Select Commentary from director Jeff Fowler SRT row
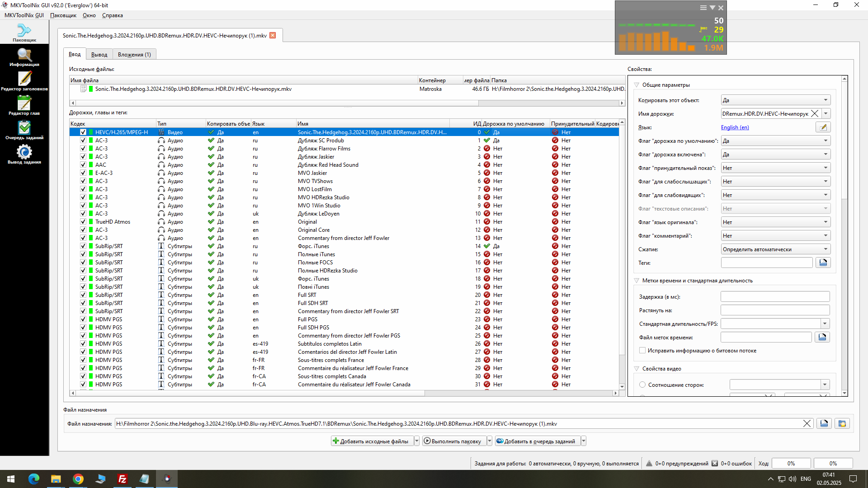The width and height of the screenshot is (868, 488). pyautogui.click(x=344, y=311)
